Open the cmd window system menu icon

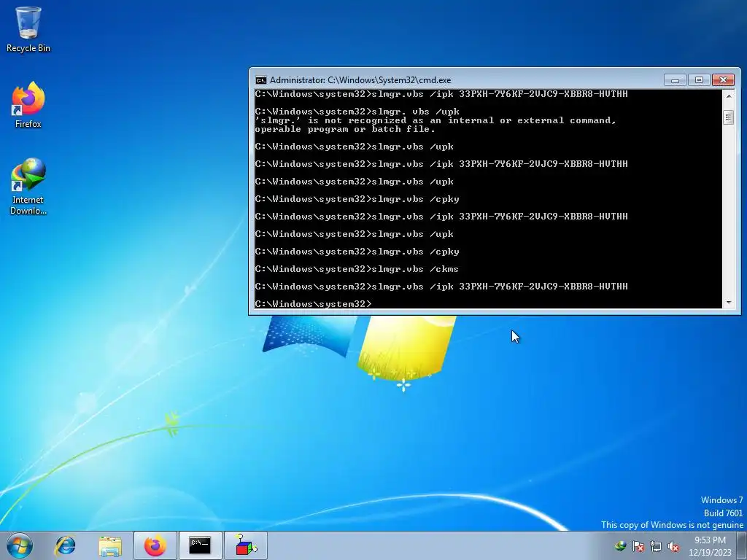tap(260, 80)
